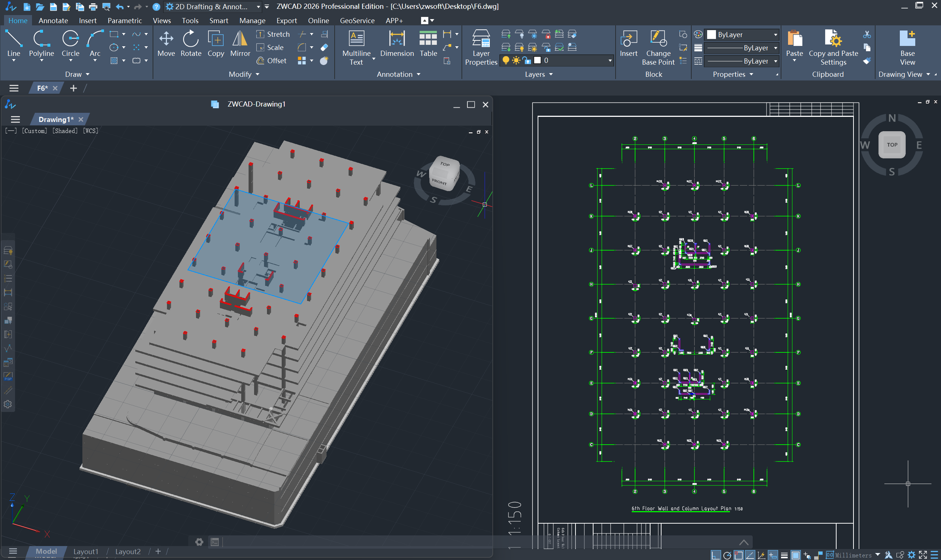Add new drawing tab next to F6*
Image resolution: width=941 pixels, height=560 pixels.
[x=73, y=88]
